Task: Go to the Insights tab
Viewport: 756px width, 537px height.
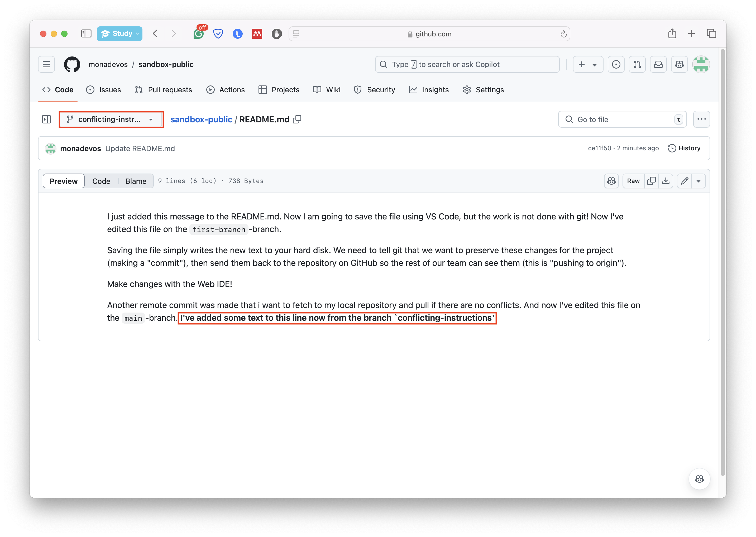Action: coord(429,90)
